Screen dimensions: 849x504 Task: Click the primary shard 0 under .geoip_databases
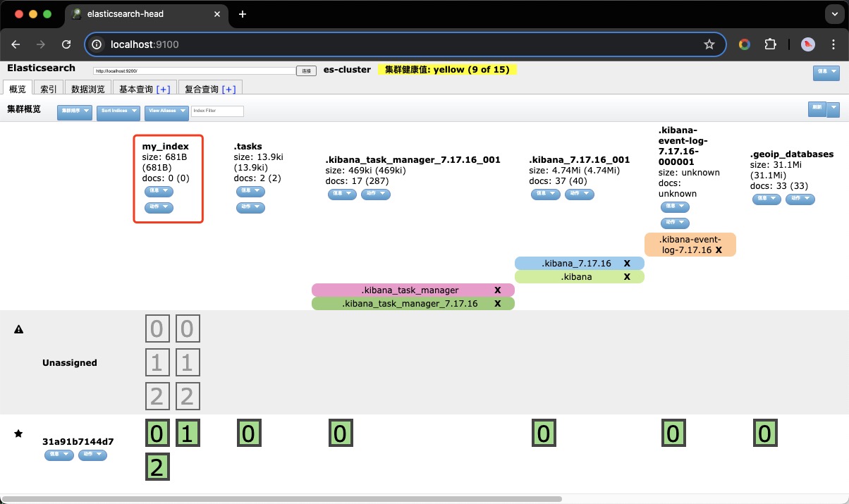point(765,433)
